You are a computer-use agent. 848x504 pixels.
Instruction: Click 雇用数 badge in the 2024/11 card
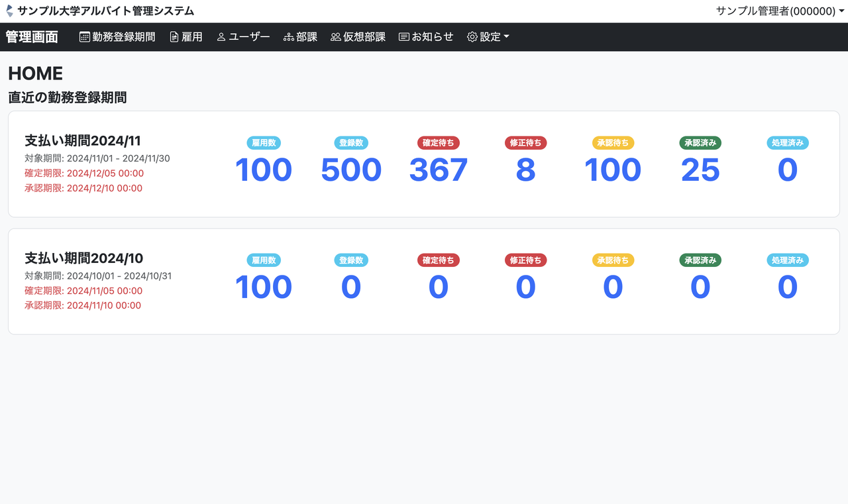[264, 142]
